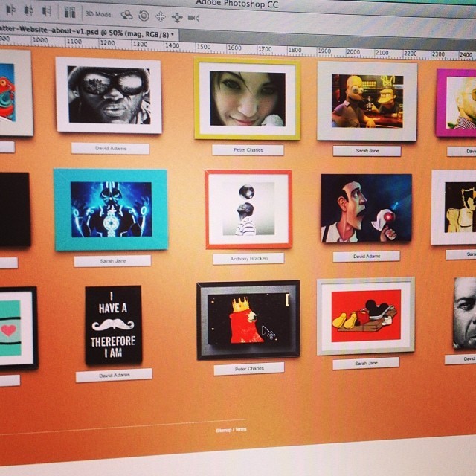Select the 3D Rotate mode icon
This screenshot has height=476, width=476.
point(126,15)
